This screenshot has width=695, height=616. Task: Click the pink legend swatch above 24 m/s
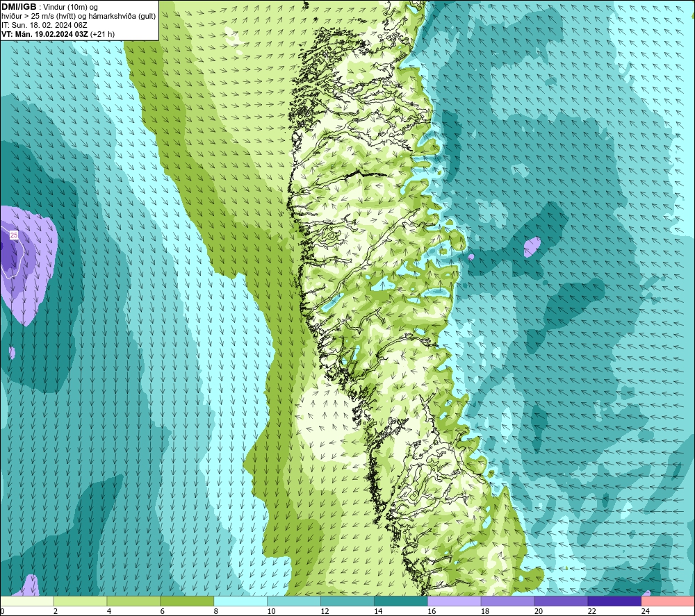[668, 601]
